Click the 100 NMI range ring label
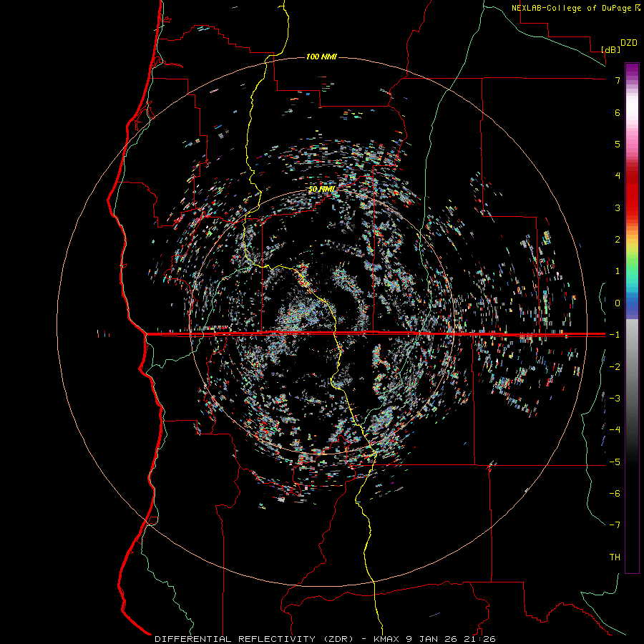Image resolution: width=644 pixels, height=644 pixels. 321,57
